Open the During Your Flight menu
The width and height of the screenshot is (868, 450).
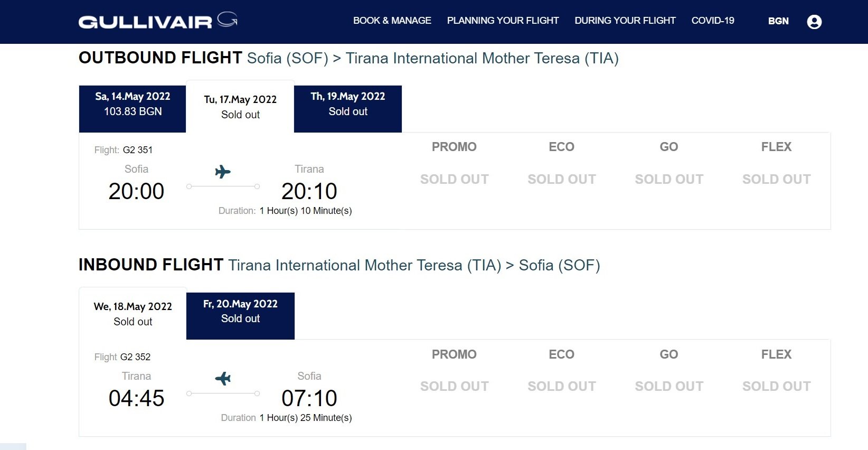click(x=625, y=21)
